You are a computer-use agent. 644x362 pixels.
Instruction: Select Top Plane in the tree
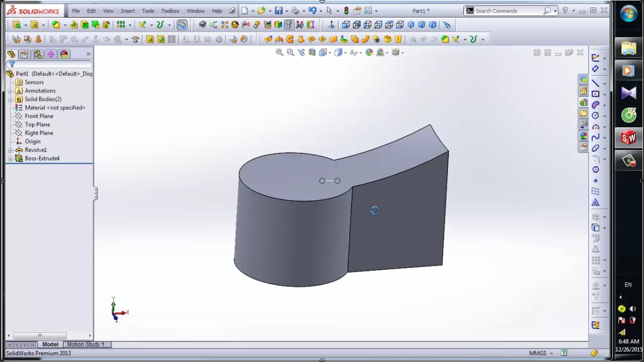point(37,125)
